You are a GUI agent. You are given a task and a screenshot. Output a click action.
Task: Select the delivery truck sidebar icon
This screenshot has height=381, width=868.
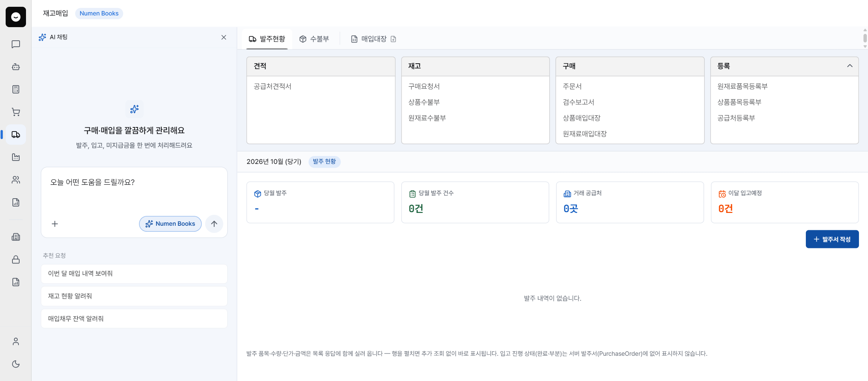click(x=16, y=135)
